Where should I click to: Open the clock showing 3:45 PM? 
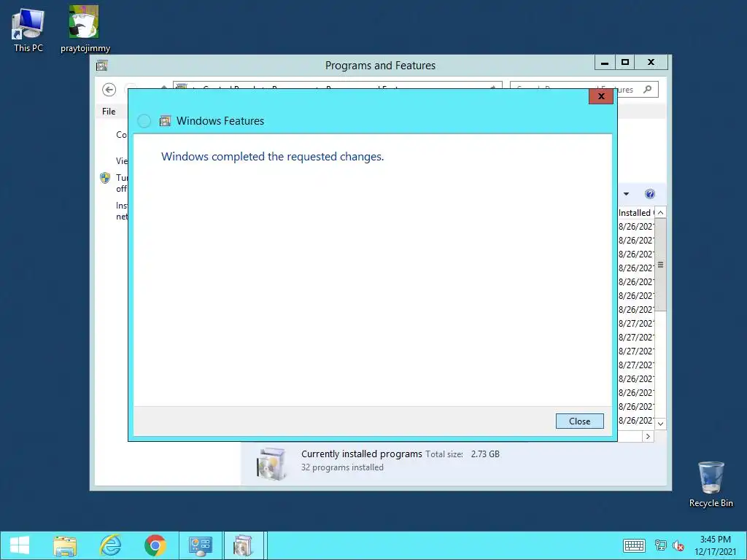pos(715,545)
